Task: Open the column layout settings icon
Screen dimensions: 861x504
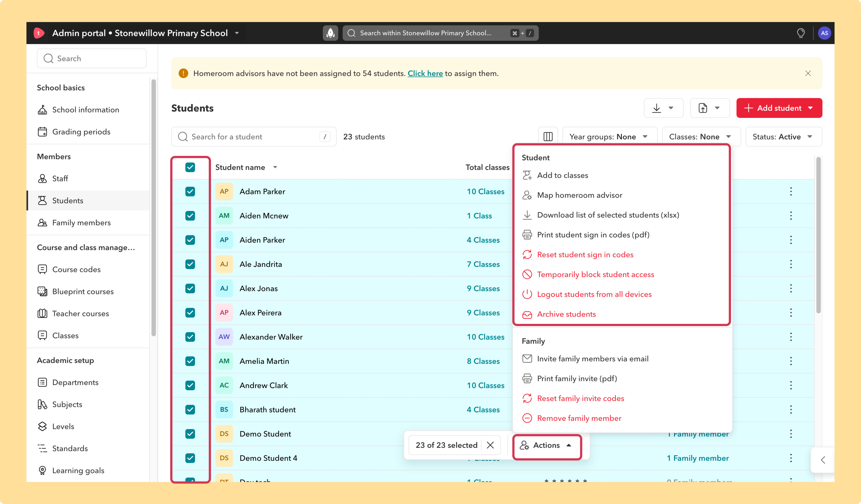Action: click(548, 137)
